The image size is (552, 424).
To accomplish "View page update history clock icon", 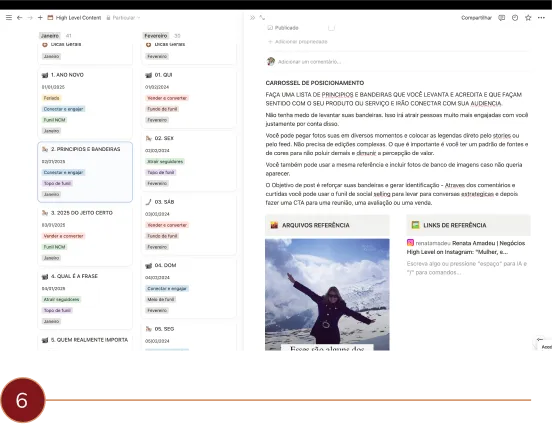I will click(x=515, y=18).
